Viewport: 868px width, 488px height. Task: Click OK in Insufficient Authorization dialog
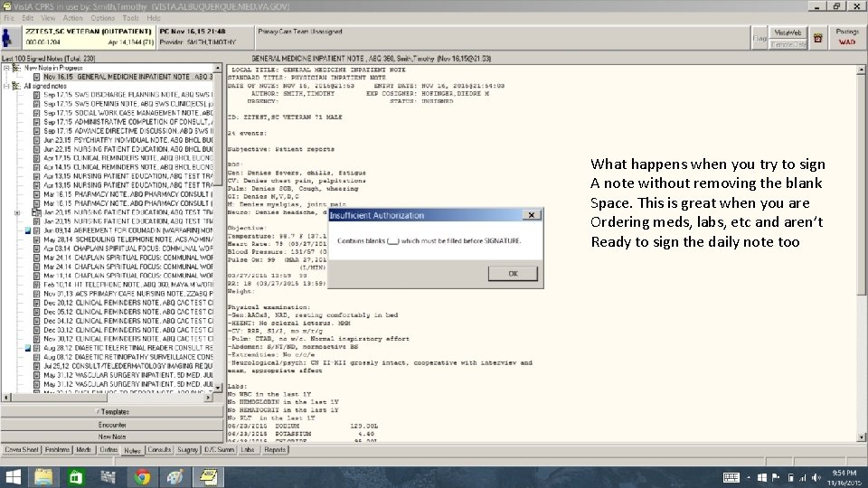pos(513,273)
